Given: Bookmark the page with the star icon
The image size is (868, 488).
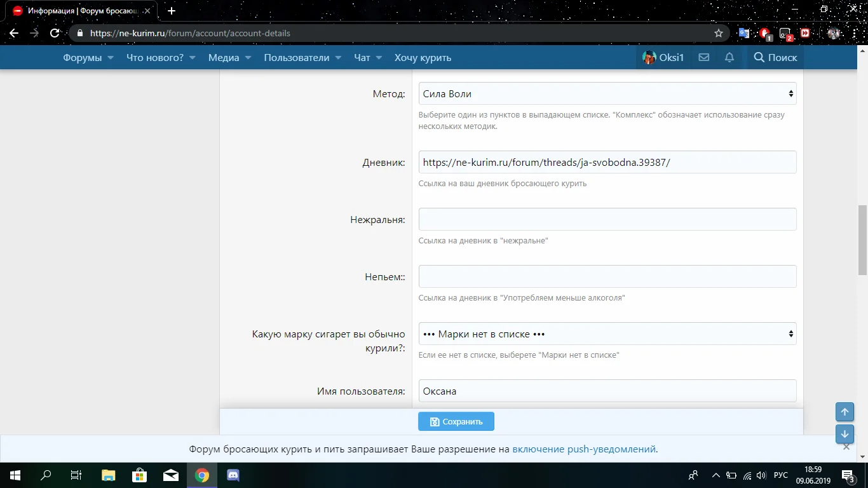Looking at the screenshot, I should point(719,33).
